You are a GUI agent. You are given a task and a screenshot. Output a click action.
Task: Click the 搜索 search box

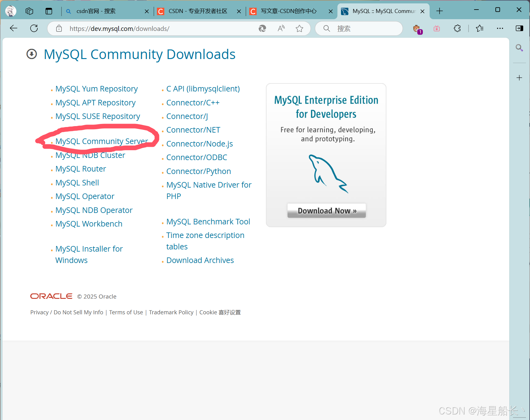tap(359, 28)
